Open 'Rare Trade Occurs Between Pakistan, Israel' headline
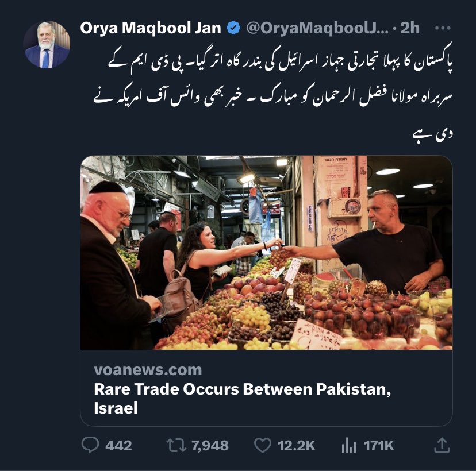 tap(242, 398)
